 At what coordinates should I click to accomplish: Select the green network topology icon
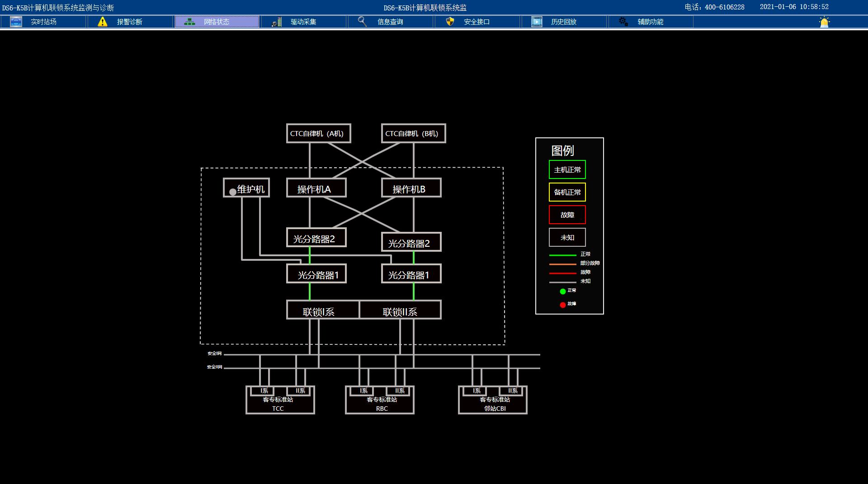pyautogui.click(x=190, y=22)
